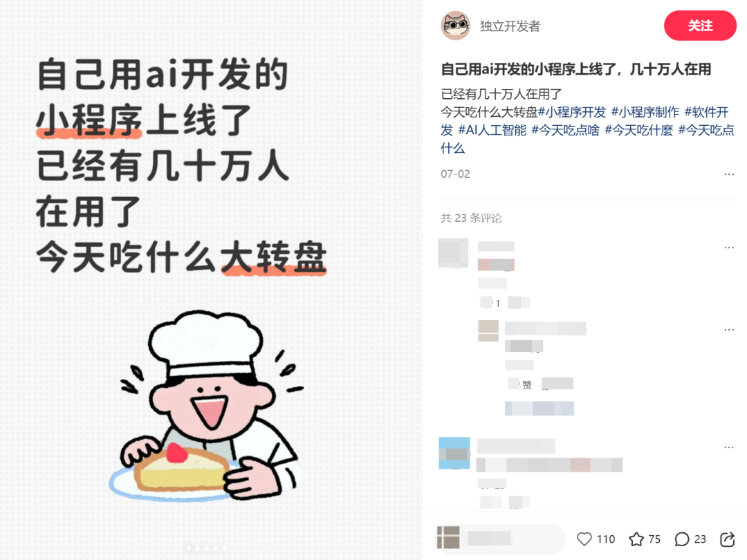Image resolution: width=747 pixels, height=560 pixels.
Task: Share the post using the share icon
Action: (728, 539)
